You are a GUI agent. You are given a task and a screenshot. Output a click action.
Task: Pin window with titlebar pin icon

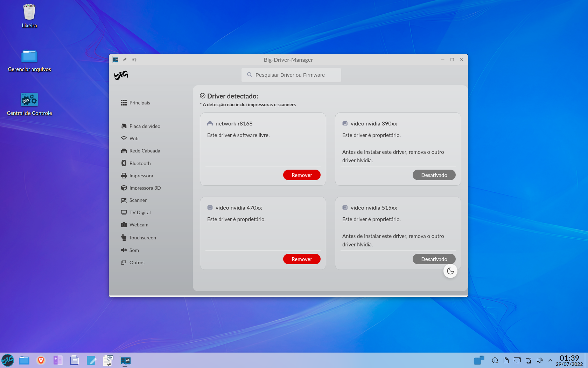(x=125, y=60)
